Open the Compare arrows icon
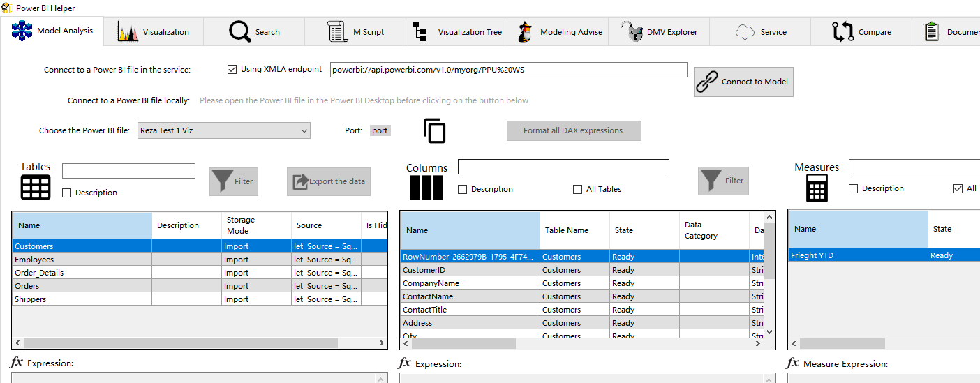980x383 pixels. 842,32
